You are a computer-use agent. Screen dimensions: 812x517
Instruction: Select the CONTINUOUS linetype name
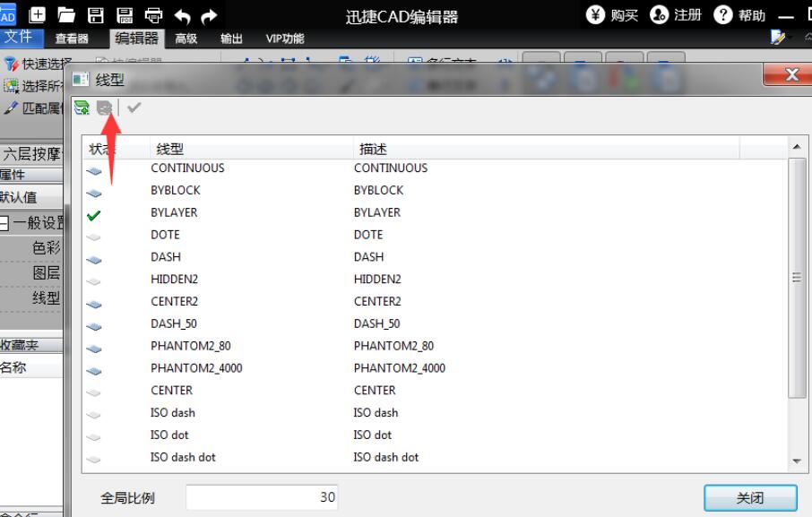point(187,168)
